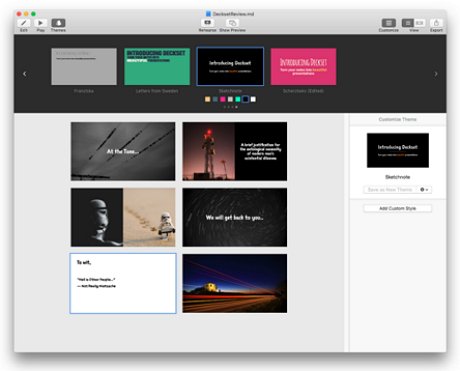
Task: Start Rehearse mode
Action: coord(207,23)
